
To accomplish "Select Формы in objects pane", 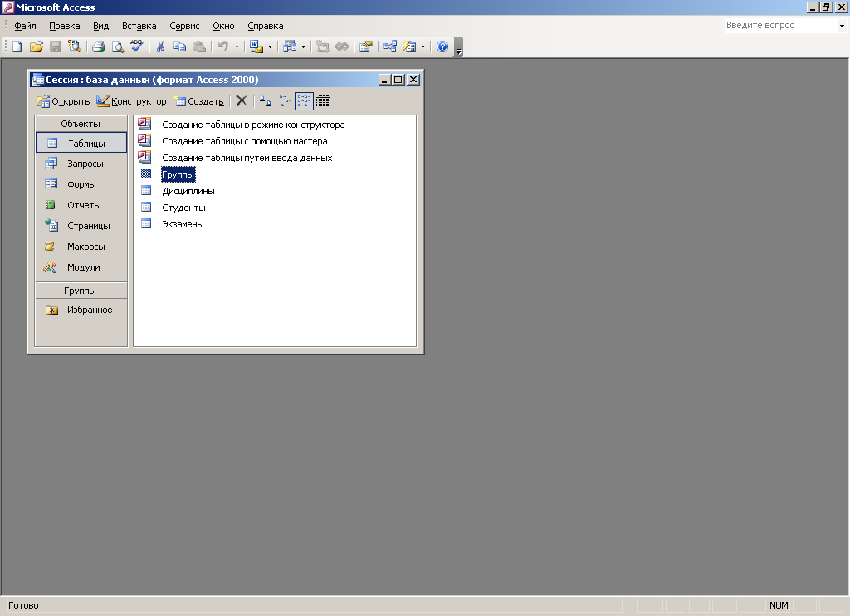I will click(81, 184).
